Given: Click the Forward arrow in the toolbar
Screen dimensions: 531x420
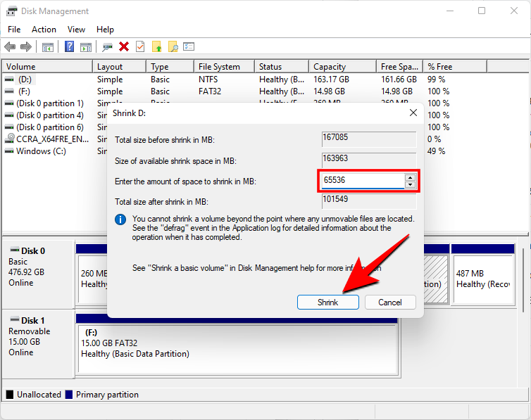Looking at the screenshot, I should click(26, 46).
